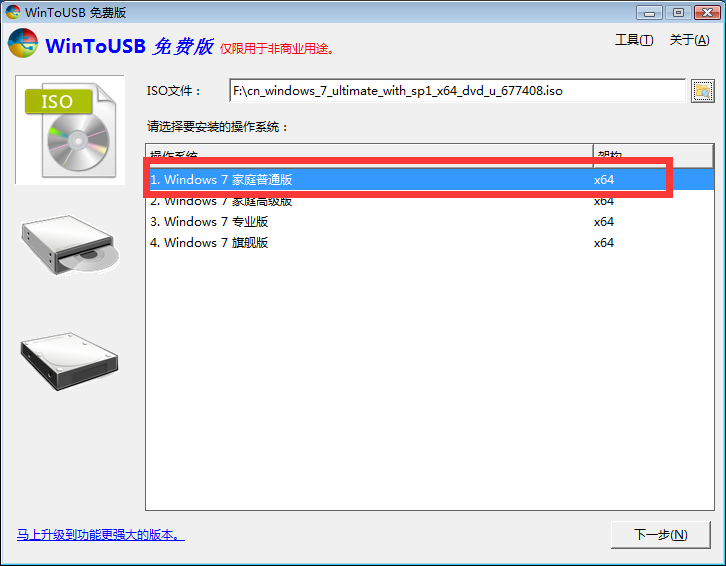Viewport: 726px width, 566px height.
Task: Select Windows 7 专业版 entry
Action: [x=430, y=222]
